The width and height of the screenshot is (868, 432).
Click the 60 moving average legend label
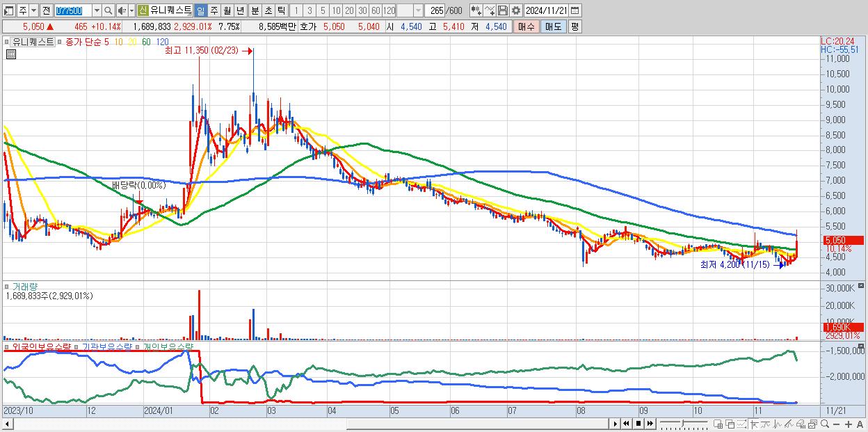[x=146, y=42]
